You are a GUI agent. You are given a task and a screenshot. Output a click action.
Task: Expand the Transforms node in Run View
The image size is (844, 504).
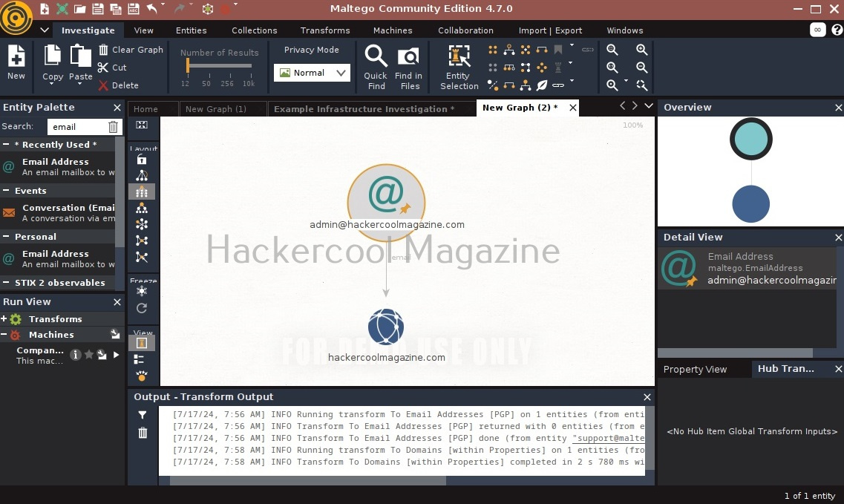tap(4, 318)
